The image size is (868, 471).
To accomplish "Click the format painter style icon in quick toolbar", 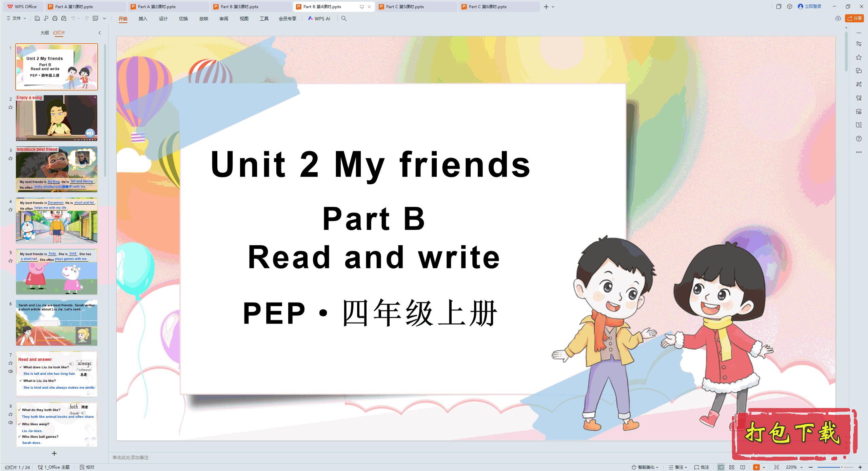I will tap(96, 18).
